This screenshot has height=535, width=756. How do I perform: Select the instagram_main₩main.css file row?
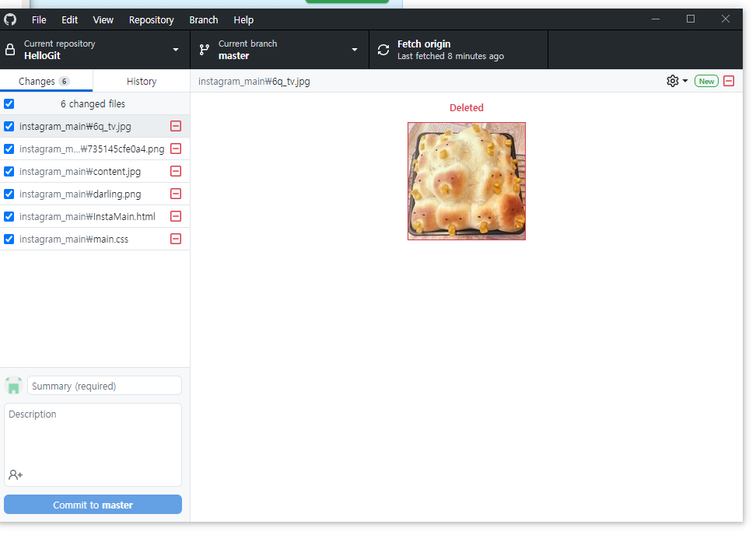pyautogui.click(x=95, y=239)
